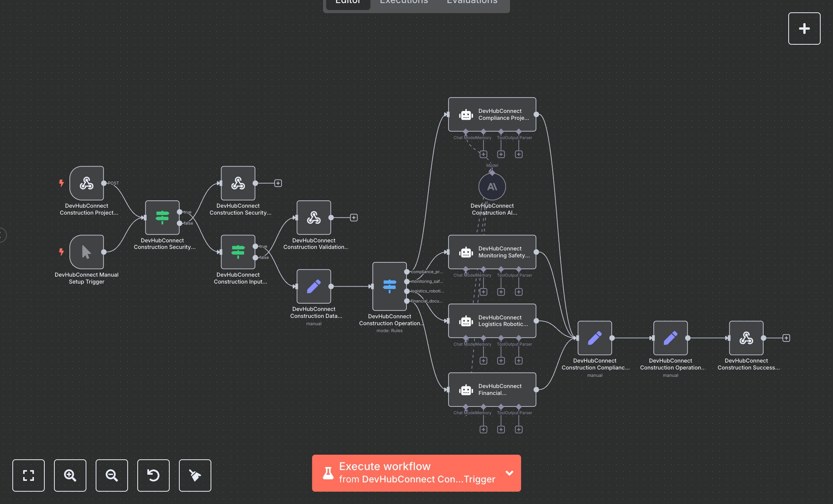Click the reset zoom arrow icon
Viewport: 833px width, 504px height.
point(153,475)
